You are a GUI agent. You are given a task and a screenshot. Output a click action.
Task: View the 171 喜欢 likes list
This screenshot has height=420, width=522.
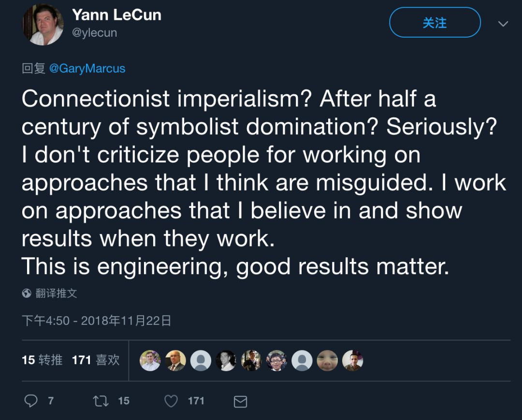click(x=95, y=360)
